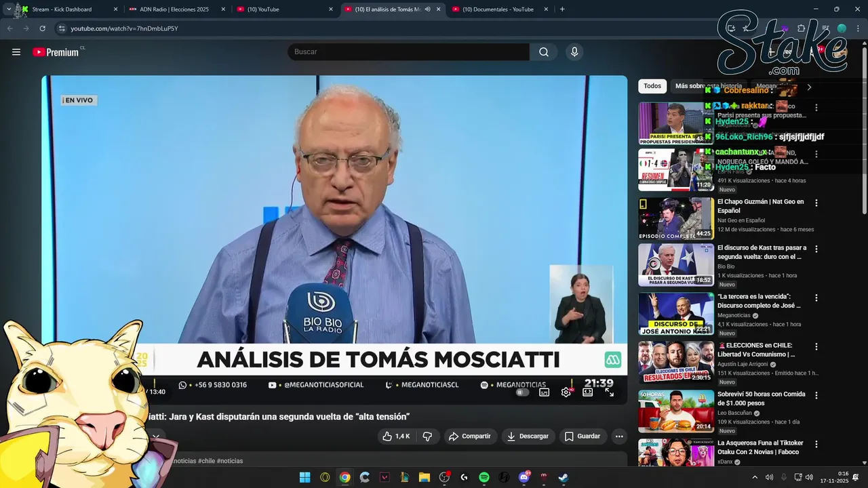Open the tab search dropdown arrow
The image size is (868, 488).
(x=8, y=9)
